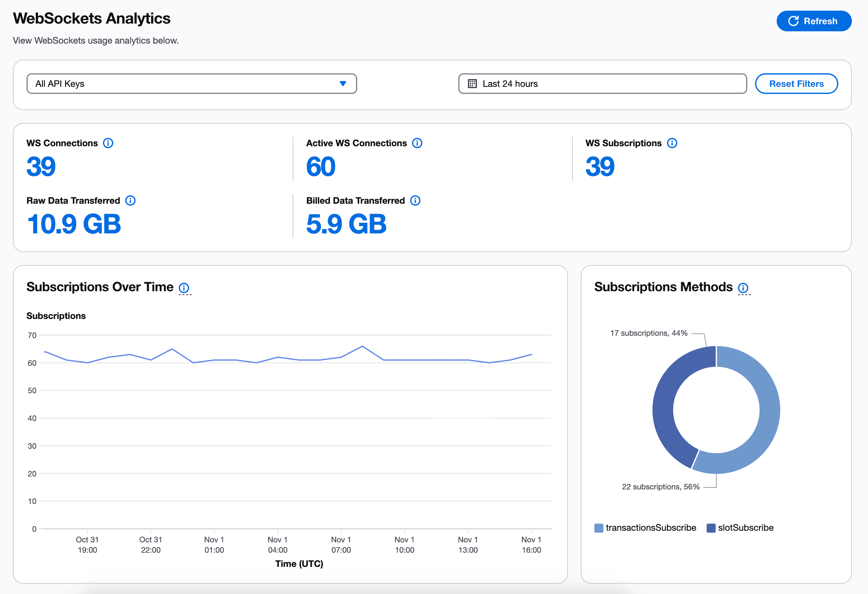The image size is (868, 594).
Task: Click the calendar icon in the date field
Action: click(473, 83)
